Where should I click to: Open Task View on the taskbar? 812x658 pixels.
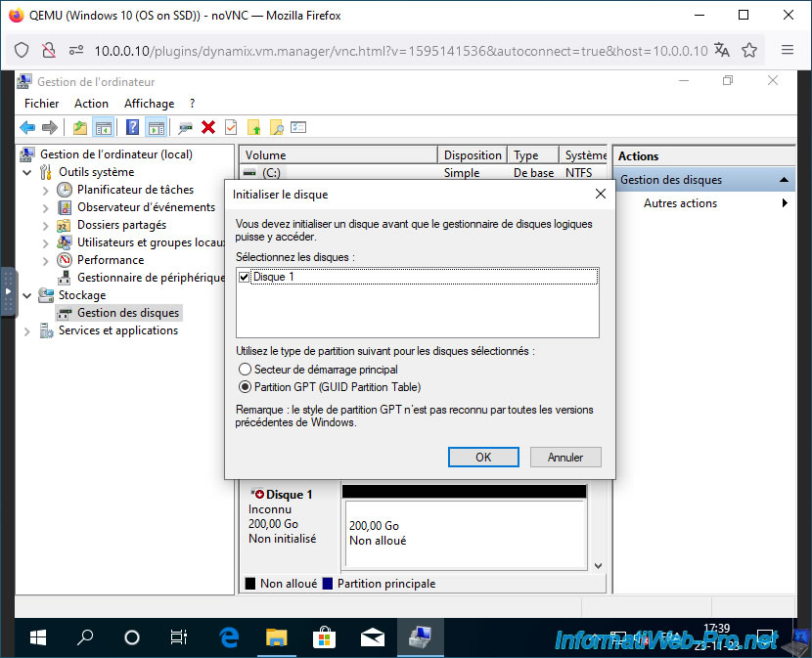click(x=179, y=637)
